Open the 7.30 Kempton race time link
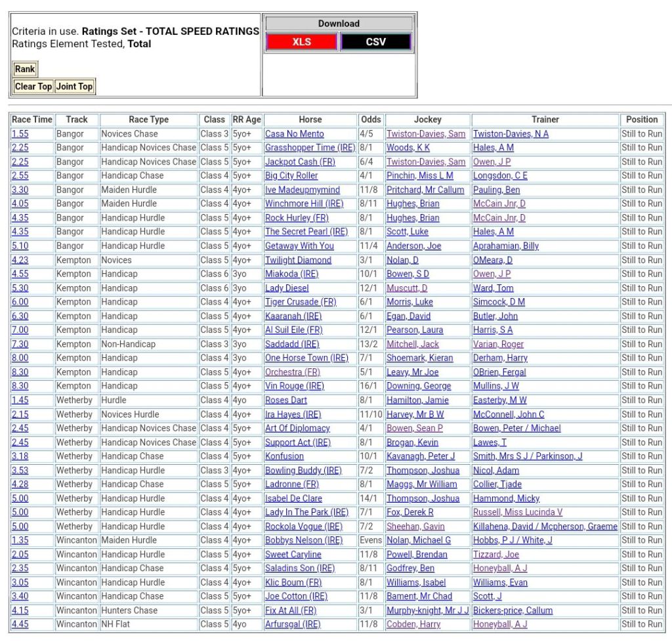The image size is (672, 644). tap(20, 344)
